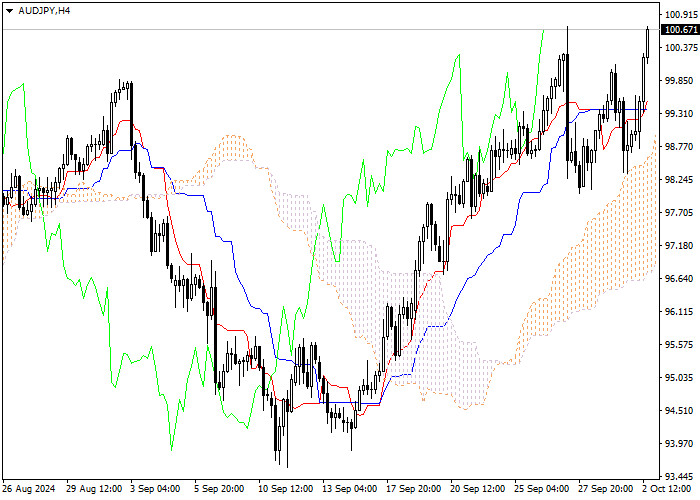Click the 13 Sep 04:00 time label
Image resolution: width=700 pixels, height=500 pixels.
350,489
